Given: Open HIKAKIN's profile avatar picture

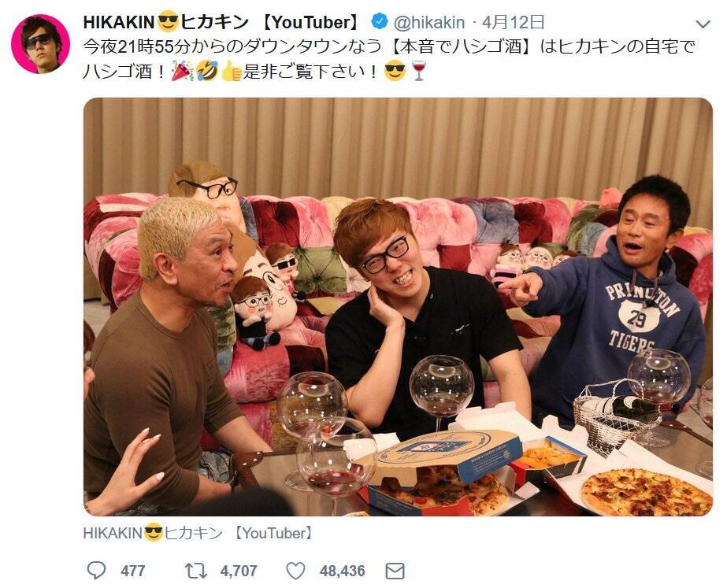Looking at the screenshot, I should pyautogui.click(x=40, y=44).
